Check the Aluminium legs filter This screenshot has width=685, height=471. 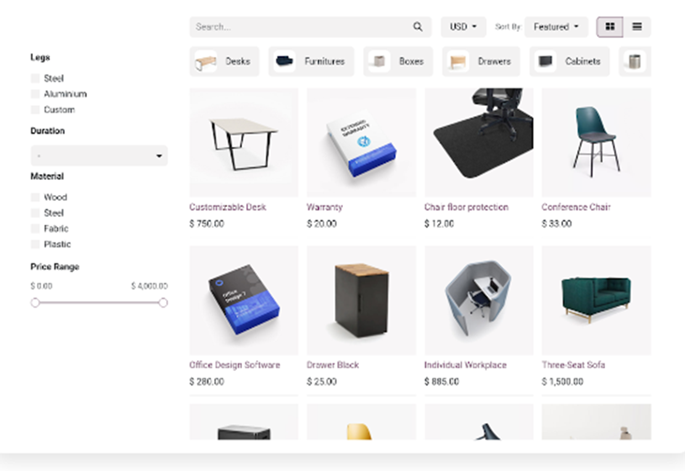point(35,94)
